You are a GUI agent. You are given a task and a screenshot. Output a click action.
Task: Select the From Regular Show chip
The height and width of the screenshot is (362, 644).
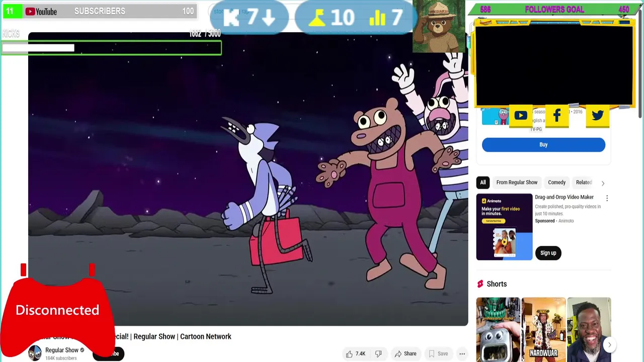click(517, 183)
